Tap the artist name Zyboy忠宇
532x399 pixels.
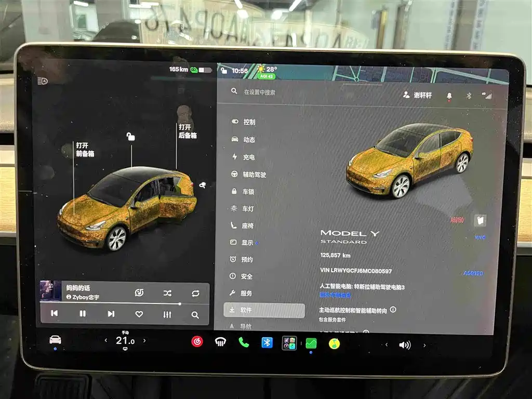pos(83,297)
